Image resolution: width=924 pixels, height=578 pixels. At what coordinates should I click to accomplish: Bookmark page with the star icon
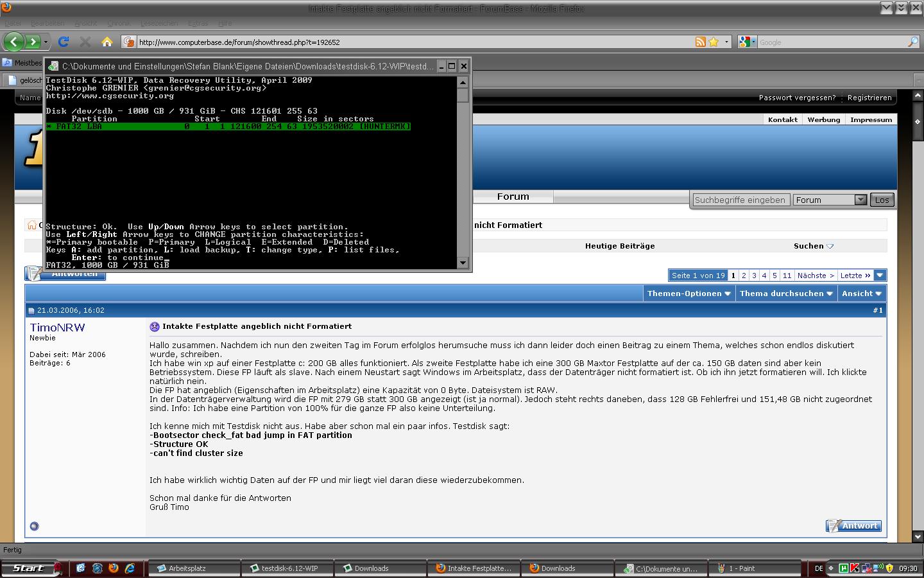coord(713,42)
